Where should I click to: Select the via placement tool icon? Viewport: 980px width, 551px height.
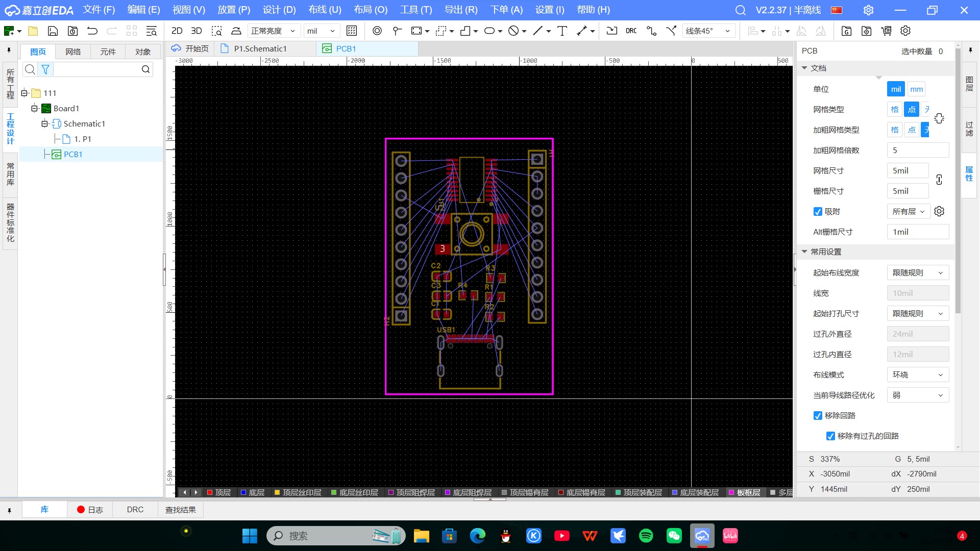click(x=377, y=31)
